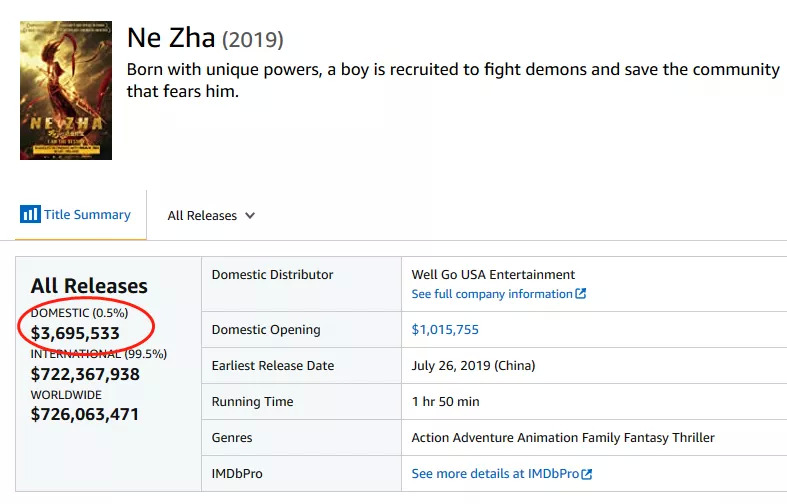Click the movie description summary text
Screen dimensions: 787x504
coord(452,80)
